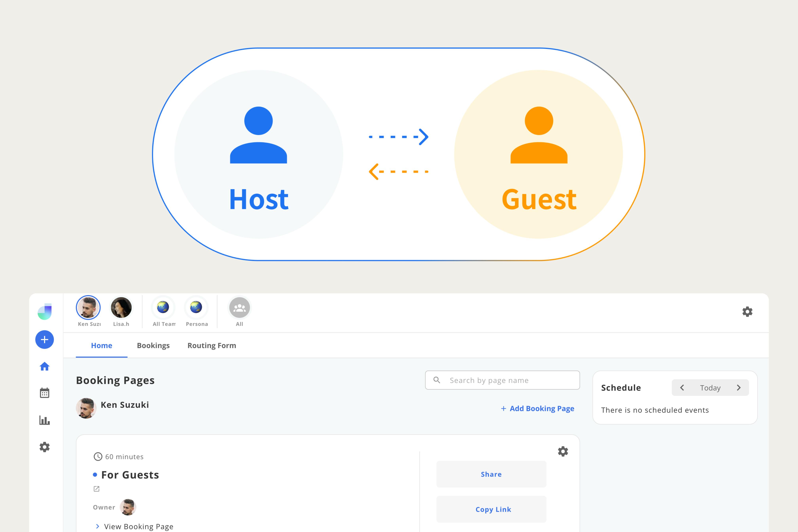The image size is (798, 532).
Task: Click the Copy Link button
Action: click(491, 509)
